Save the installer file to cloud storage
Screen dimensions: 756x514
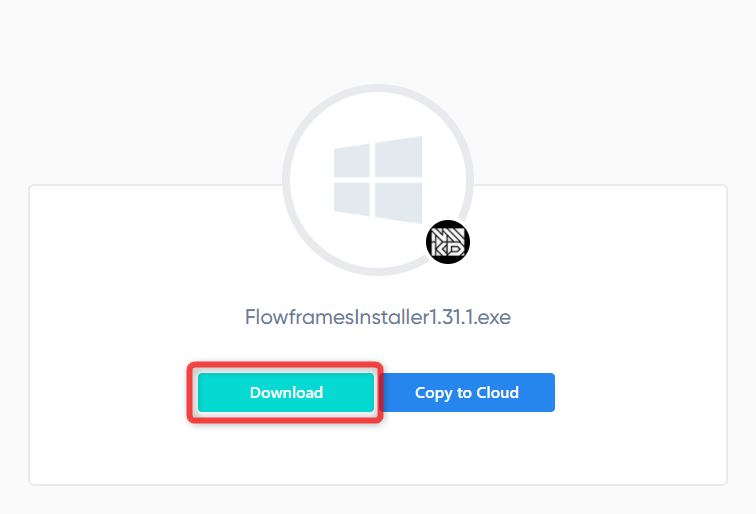point(467,392)
